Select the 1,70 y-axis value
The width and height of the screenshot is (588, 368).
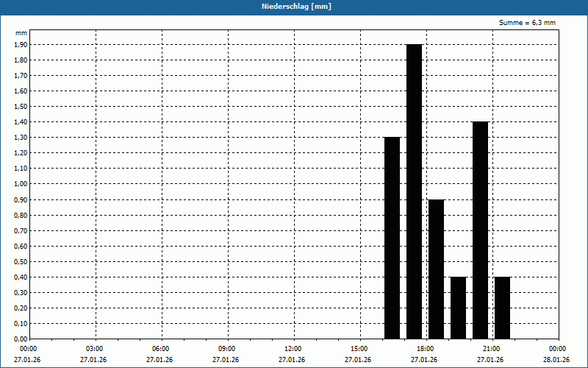pos(21,76)
